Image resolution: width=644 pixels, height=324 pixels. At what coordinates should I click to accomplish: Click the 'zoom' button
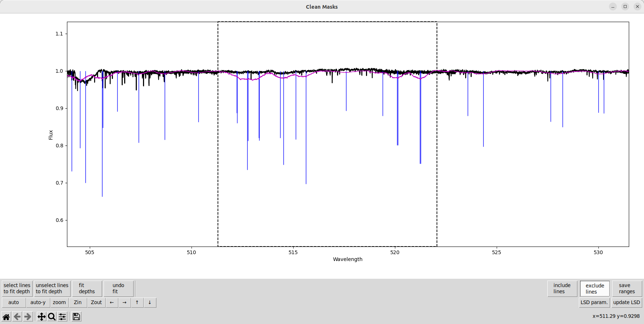pyautogui.click(x=59, y=303)
